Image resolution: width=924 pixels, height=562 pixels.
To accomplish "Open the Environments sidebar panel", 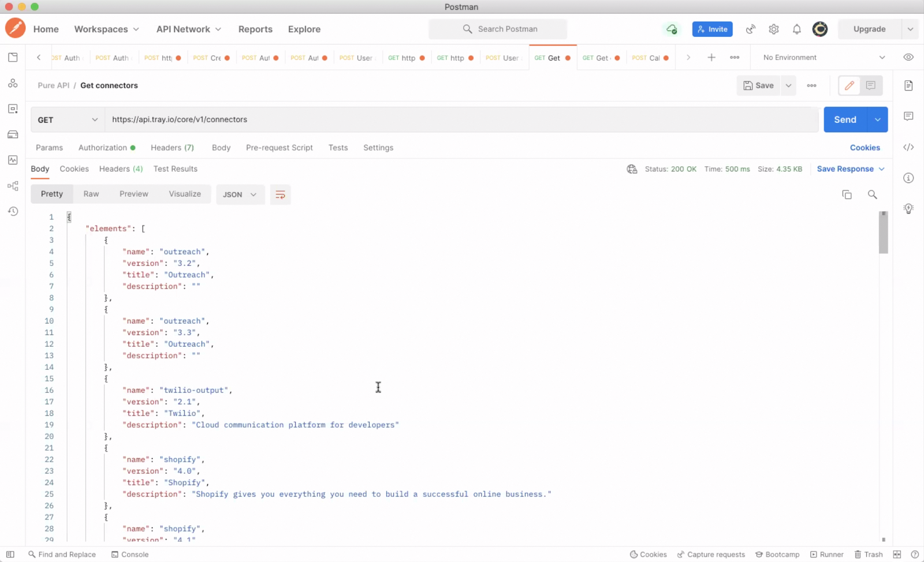I will pyautogui.click(x=13, y=109).
